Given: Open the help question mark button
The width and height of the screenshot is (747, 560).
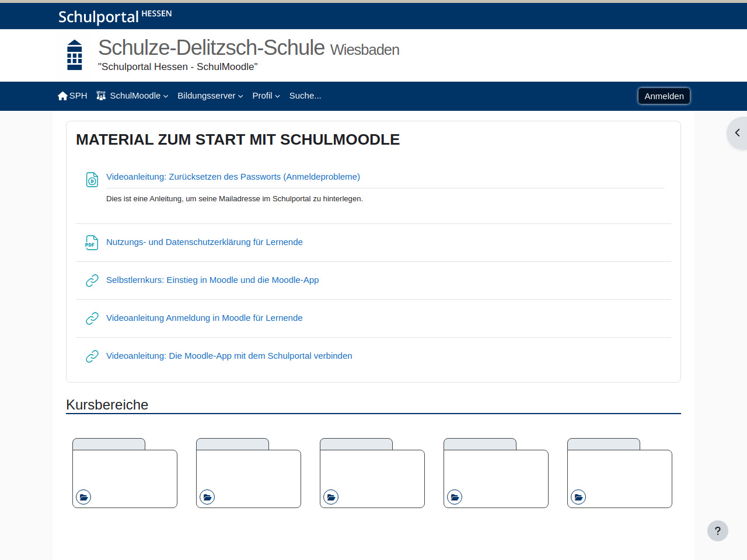Looking at the screenshot, I should click(x=717, y=531).
